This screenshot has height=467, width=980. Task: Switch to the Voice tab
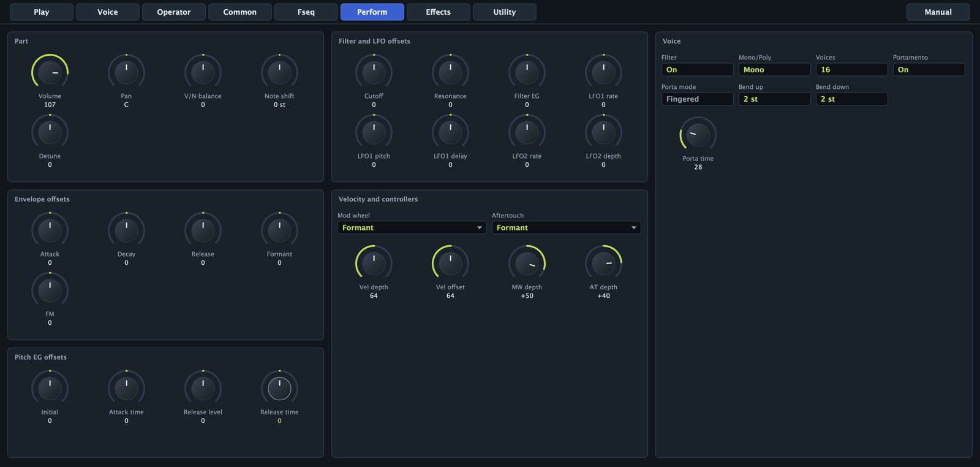pos(108,12)
